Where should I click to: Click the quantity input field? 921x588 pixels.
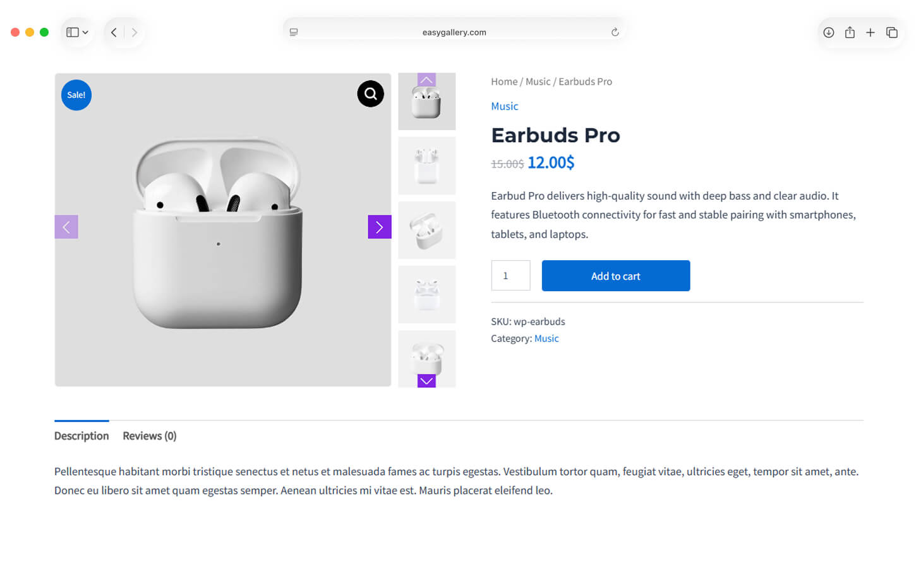coord(510,276)
